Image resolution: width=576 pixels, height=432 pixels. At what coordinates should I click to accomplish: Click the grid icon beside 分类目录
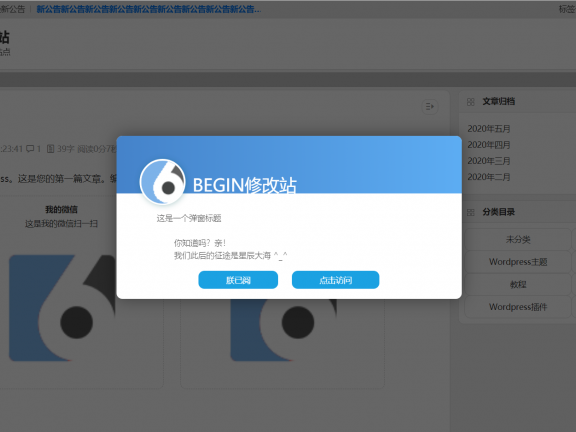point(471,212)
